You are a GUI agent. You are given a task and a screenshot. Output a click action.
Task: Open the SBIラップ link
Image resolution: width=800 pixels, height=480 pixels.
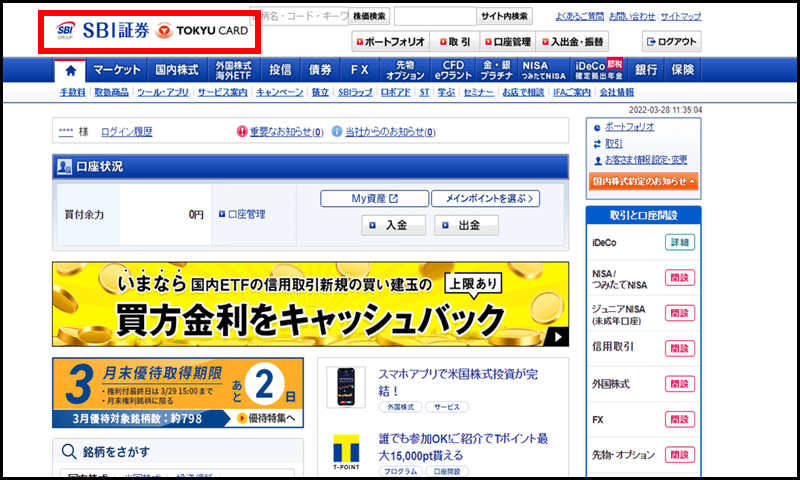(x=355, y=92)
